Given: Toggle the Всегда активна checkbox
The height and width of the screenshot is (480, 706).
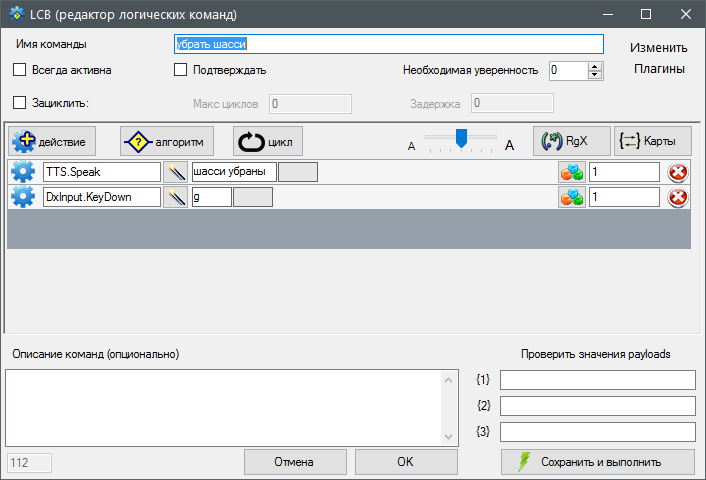Looking at the screenshot, I should point(19,70).
